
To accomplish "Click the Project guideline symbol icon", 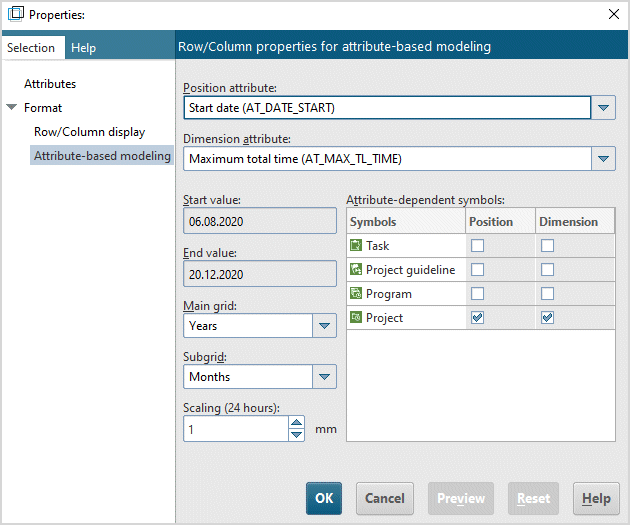I will point(356,270).
